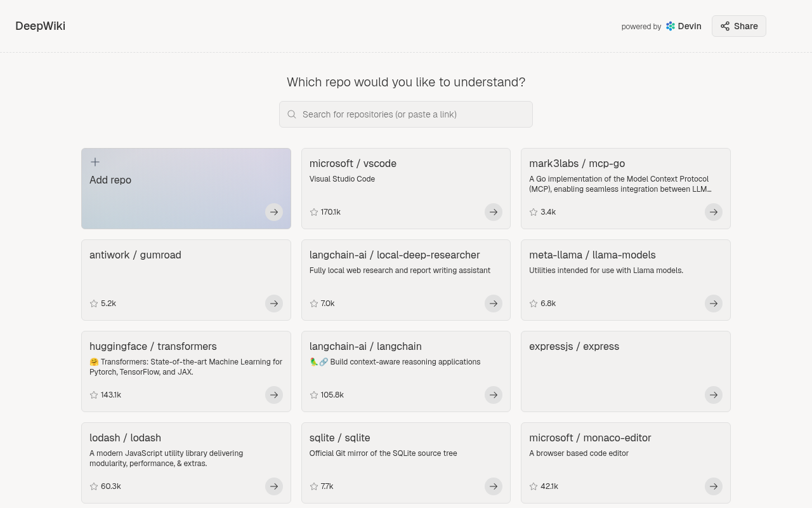
Task: Click the Devin logo icon in header
Action: [x=671, y=26]
